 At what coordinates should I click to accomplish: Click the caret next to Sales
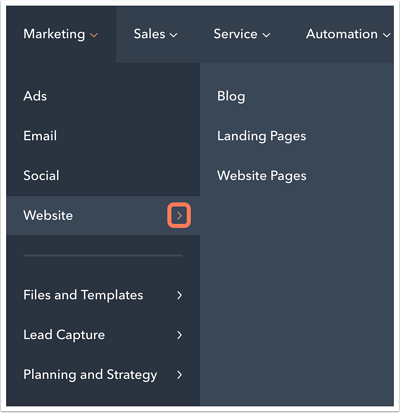[174, 35]
